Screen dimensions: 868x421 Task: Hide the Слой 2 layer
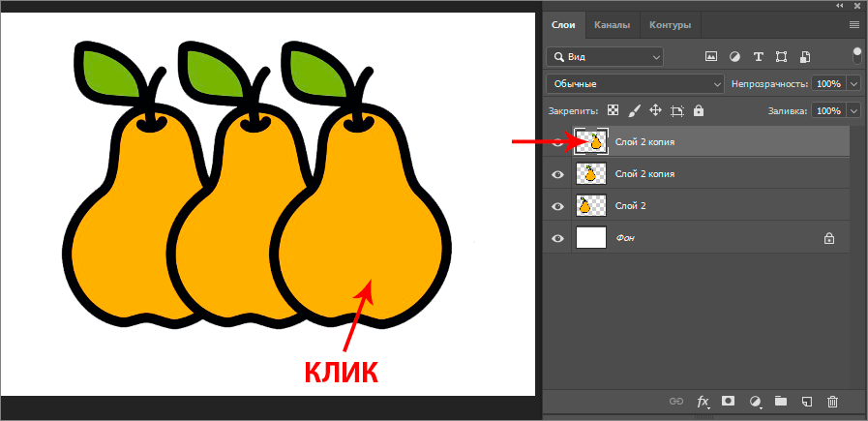558,206
